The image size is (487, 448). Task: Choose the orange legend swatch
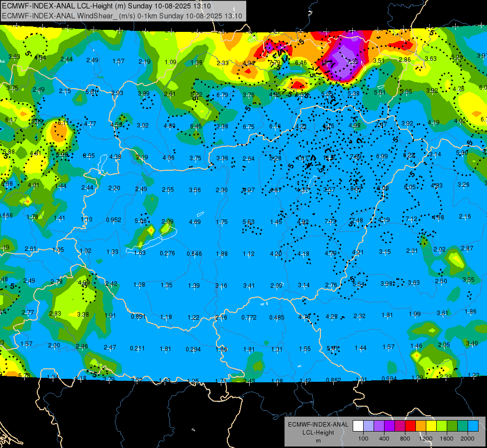(421, 426)
